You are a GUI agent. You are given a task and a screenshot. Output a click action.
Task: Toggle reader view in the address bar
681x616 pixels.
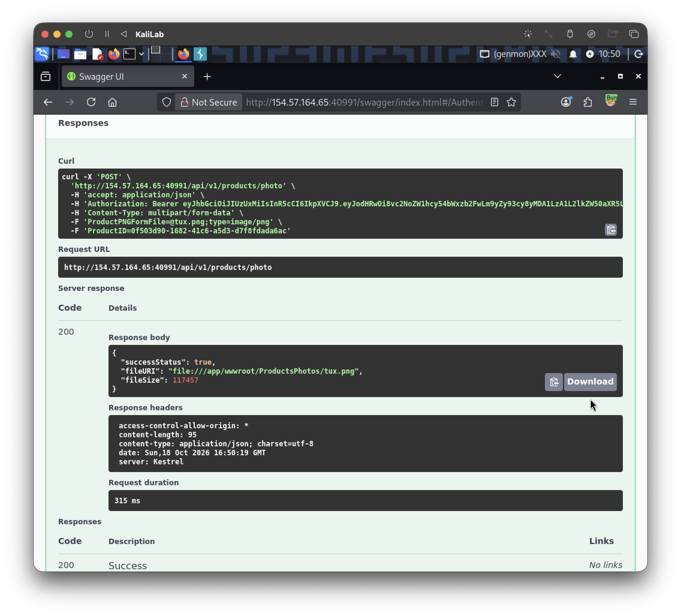click(x=494, y=102)
